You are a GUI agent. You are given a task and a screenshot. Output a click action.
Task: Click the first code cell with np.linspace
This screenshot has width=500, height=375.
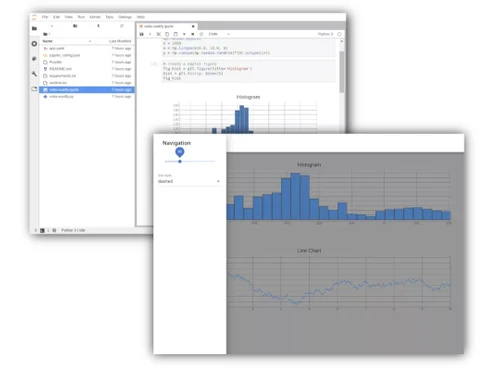[x=248, y=48]
